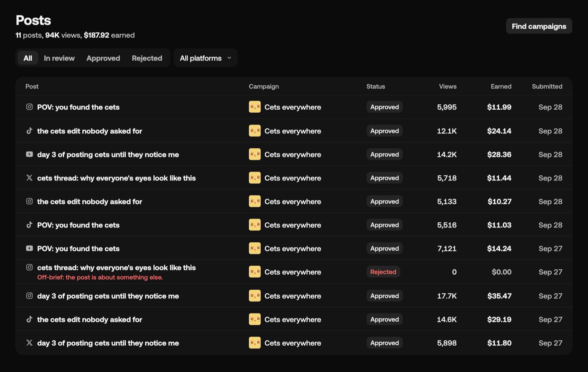Select the All filter tab

click(x=28, y=58)
